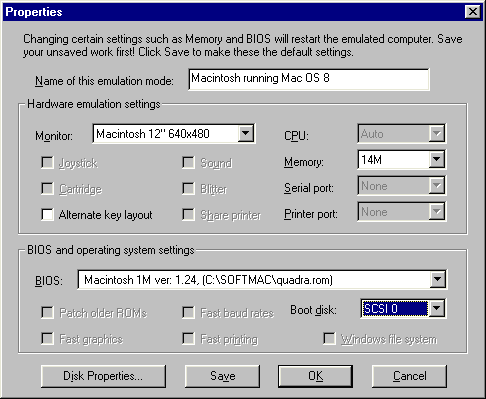
Task: Click the highlighted SCSI 0 boot disk value
Action: tap(395, 309)
